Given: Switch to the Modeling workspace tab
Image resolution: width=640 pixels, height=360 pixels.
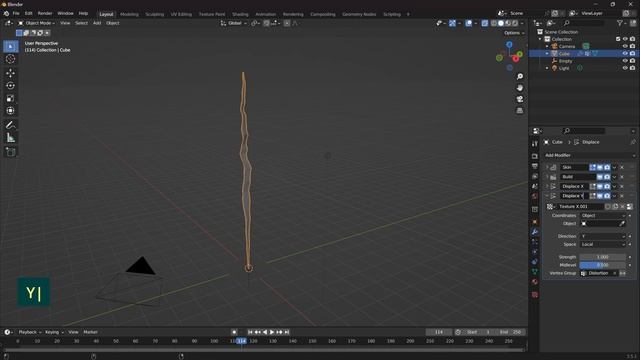Looking at the screenshot, I should (x=129, y=14).
